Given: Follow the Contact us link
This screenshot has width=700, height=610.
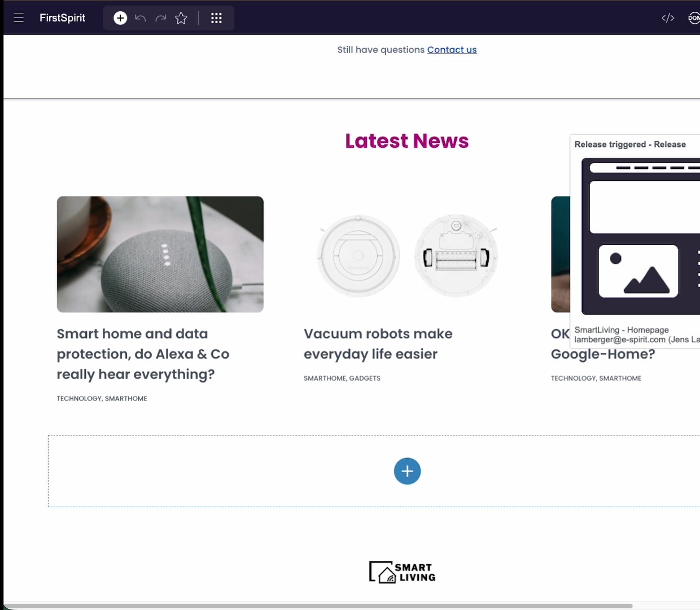Looking at the screenshot, I should (452, 50).
